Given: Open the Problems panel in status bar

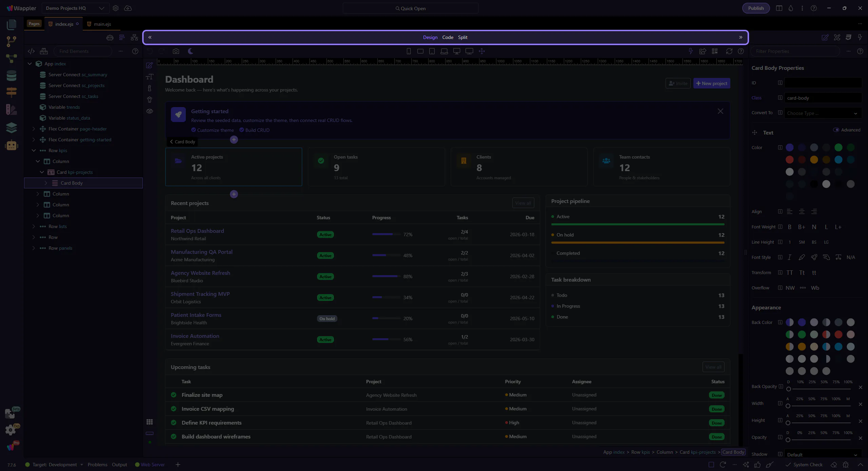Looking at the screenshot, I should pos(97,465).
